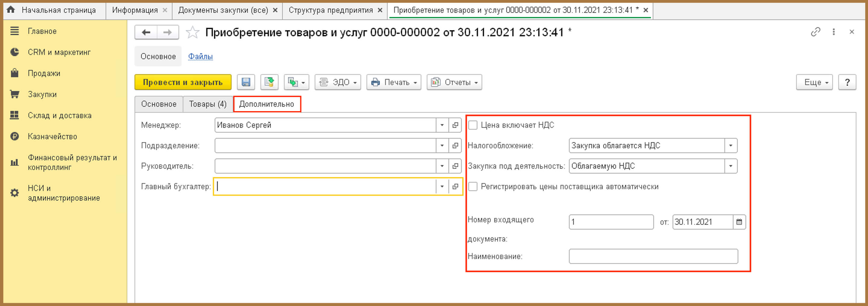Close the Документы закупки (все) tab

275,10
